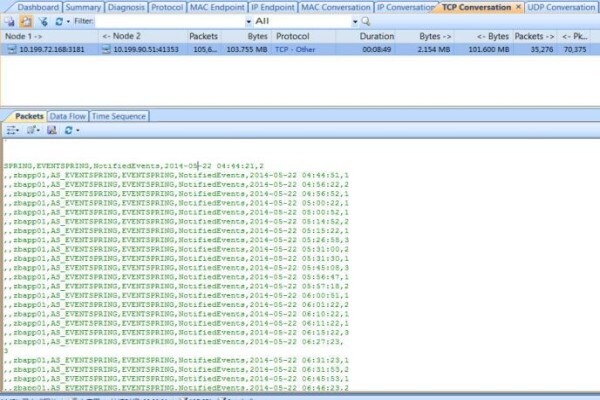The width and height of the screenshot is (600, 400).
Task: Open MAC Conversation tab
Action: click(x=336, y=7)
